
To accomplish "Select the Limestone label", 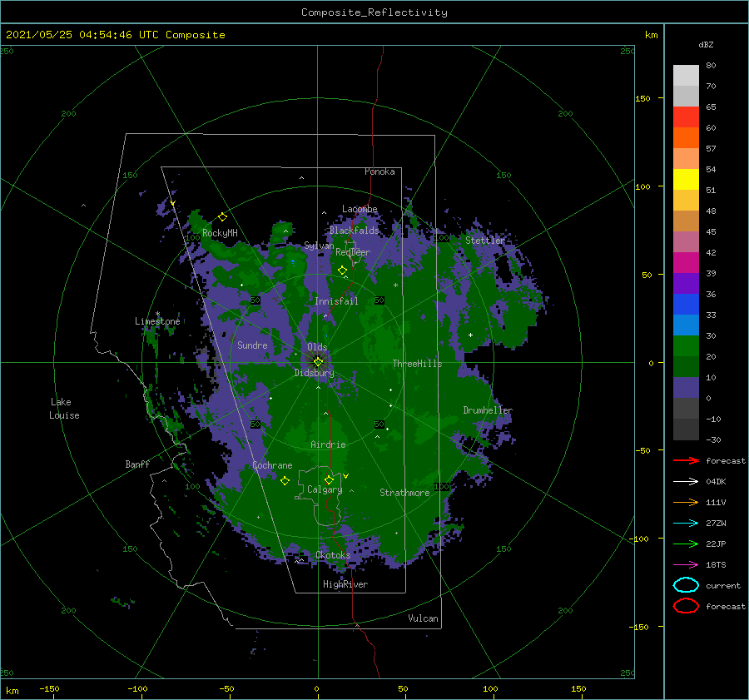I will 157,321.
